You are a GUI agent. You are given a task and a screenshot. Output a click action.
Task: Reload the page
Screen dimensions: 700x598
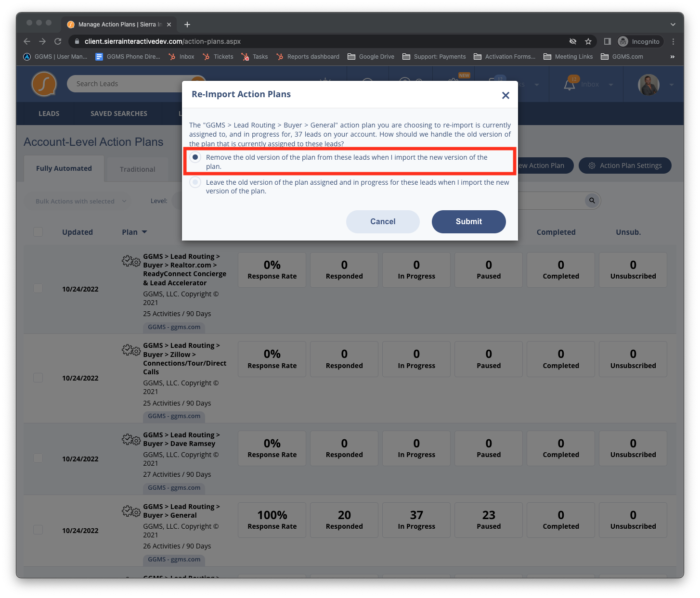pyautogui.click(x=58, y=41)
